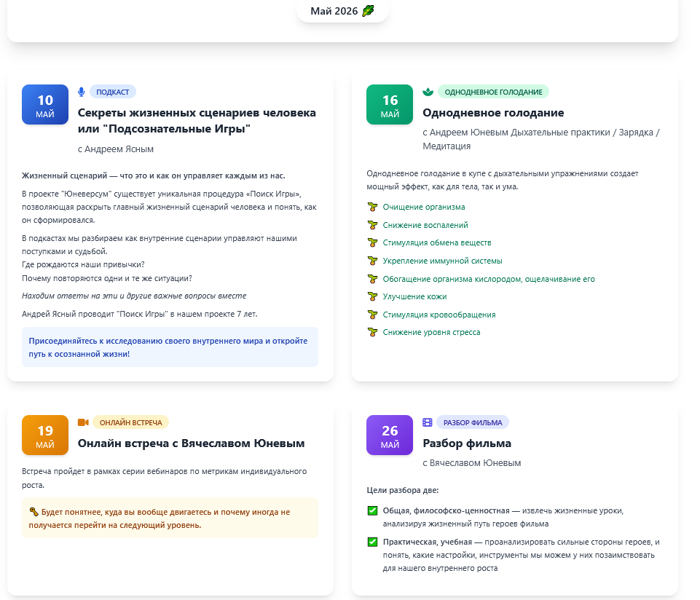
Task: Click the video camera icon beside ОНЛАЙН ВСТРЕЧА
Action: coord(83,422)
